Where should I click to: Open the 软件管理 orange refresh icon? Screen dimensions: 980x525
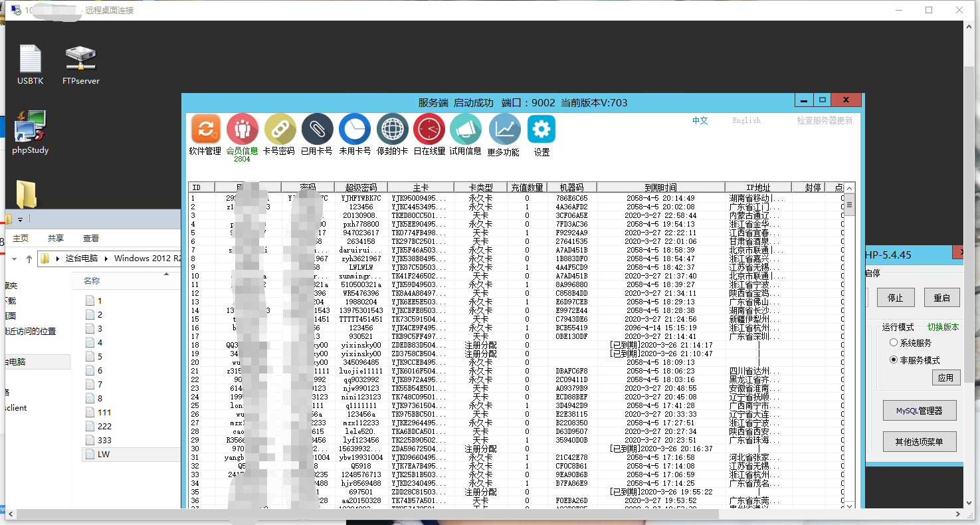[x=205, y=129]
